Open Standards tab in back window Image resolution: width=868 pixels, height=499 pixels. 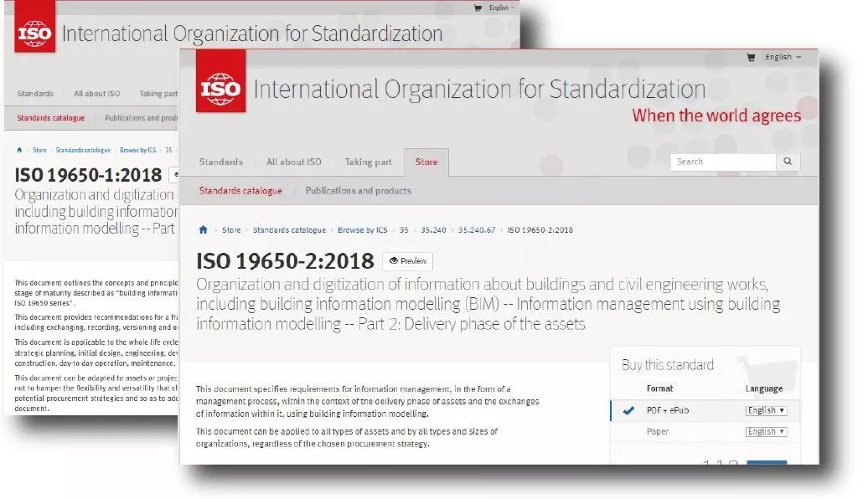[x=35, y=94]
